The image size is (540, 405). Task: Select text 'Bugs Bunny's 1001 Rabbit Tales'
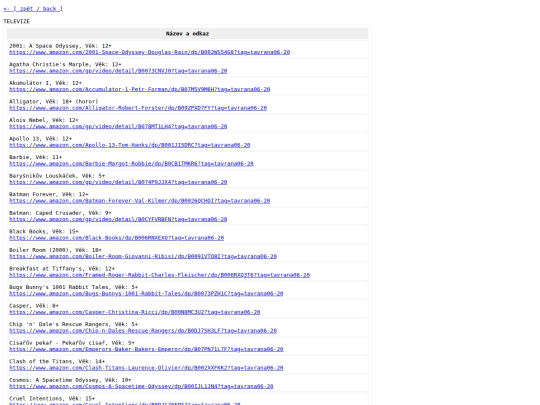[x=59, y=288]
